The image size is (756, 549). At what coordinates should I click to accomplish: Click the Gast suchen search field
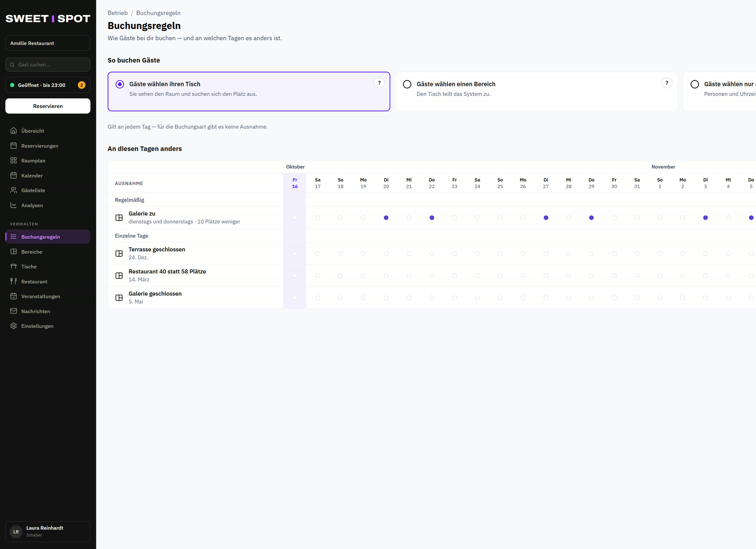coord(48,64)
